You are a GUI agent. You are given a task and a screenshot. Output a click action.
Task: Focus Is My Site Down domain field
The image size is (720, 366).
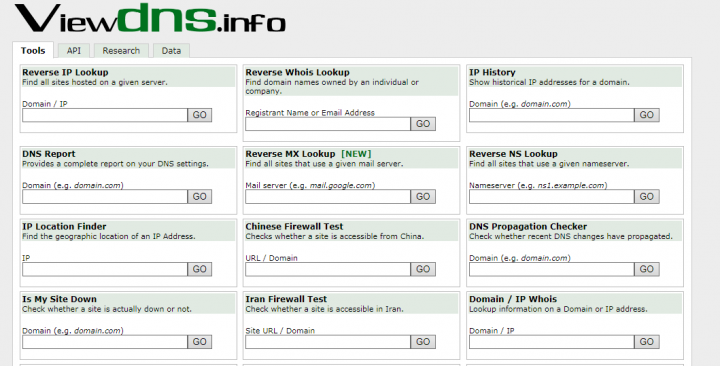click(105, 342)
